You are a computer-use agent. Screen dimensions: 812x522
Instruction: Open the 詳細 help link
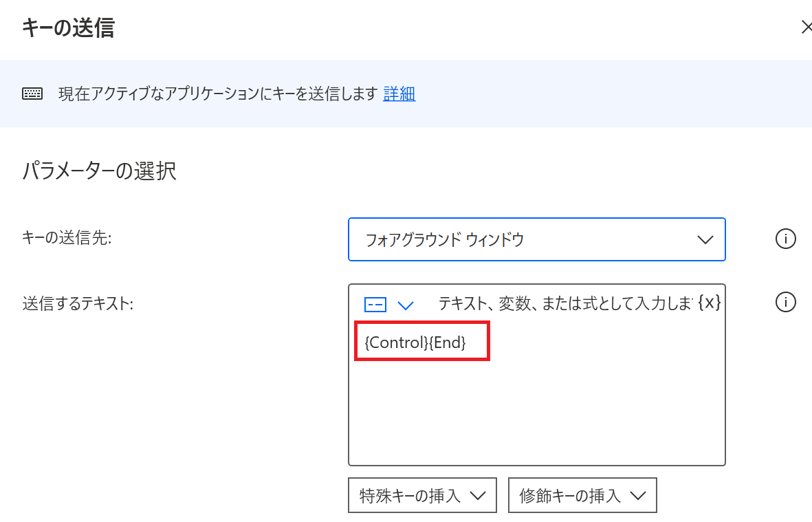click(399, 94)
